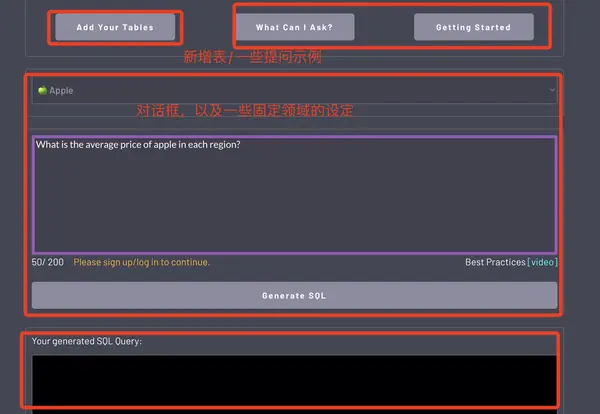Click the Generate SQL button
600x414 pixels.
tap(294, 295)
